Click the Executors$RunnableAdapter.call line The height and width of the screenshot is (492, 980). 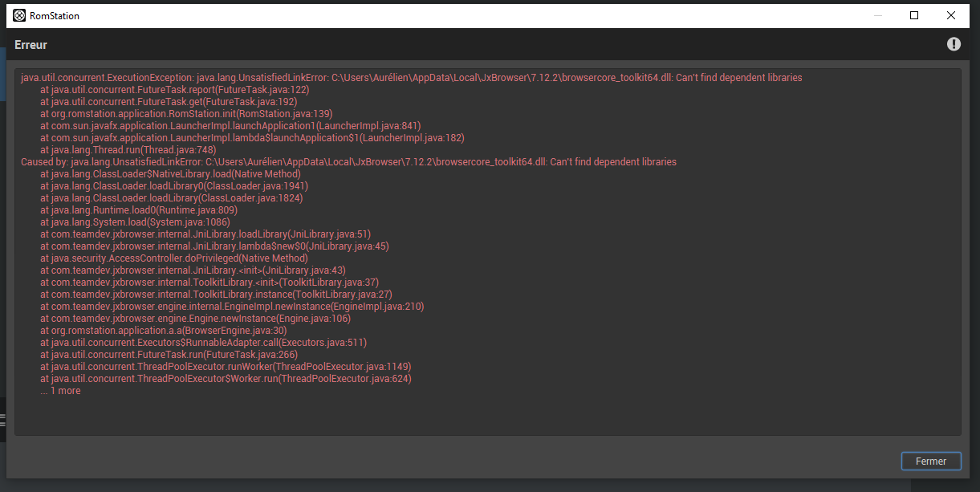tap(203, 343)
